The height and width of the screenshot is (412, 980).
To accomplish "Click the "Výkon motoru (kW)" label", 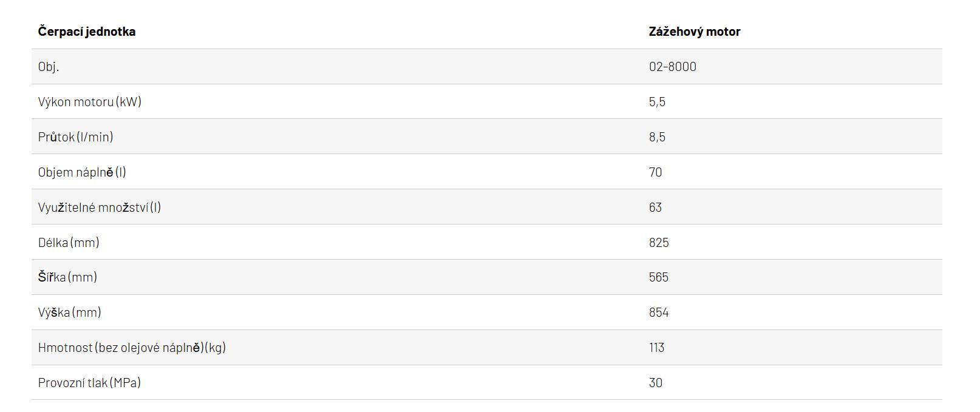I will pyautogui.click(x=90, y=102).
